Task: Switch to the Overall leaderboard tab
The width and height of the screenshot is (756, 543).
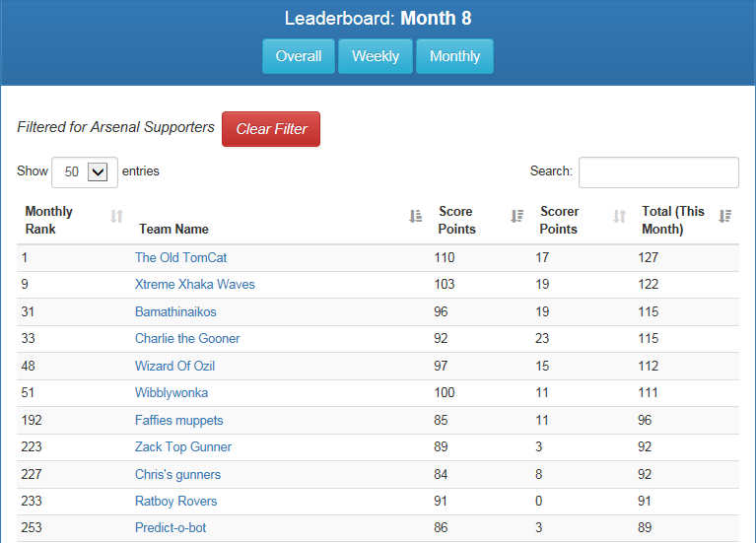Action: click(299, 56)
